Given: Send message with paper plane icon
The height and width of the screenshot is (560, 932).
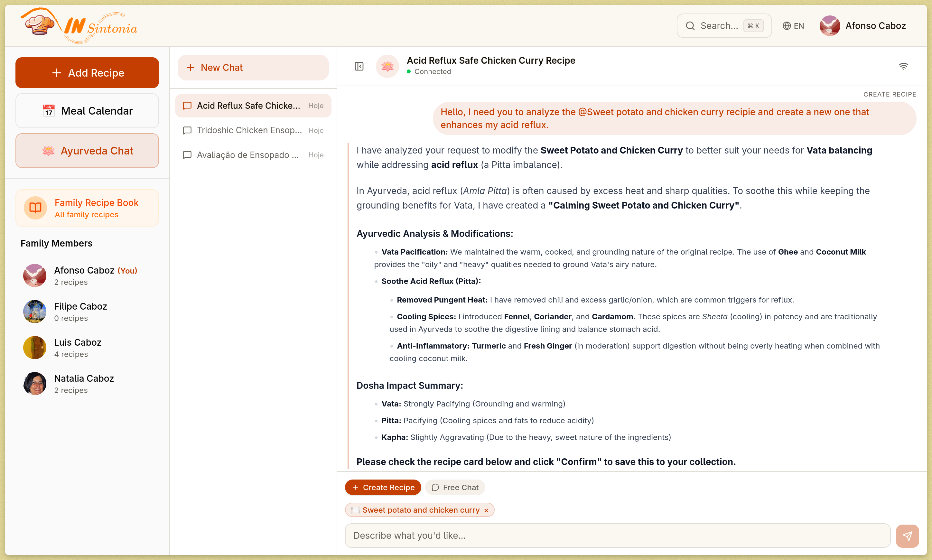Looking at the screenshot, I should pos(907,536).
